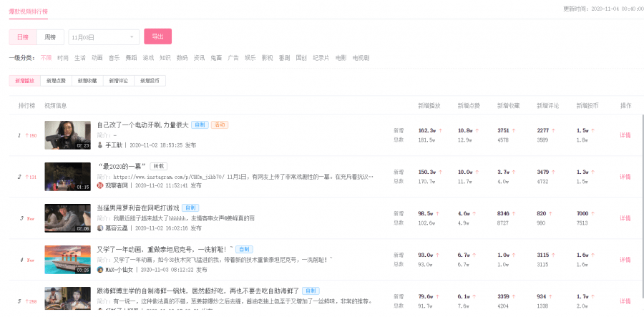
Task: Click the 自制 tag on Titanic animation video
Action: pyautogui.click(x=243, y=249)
